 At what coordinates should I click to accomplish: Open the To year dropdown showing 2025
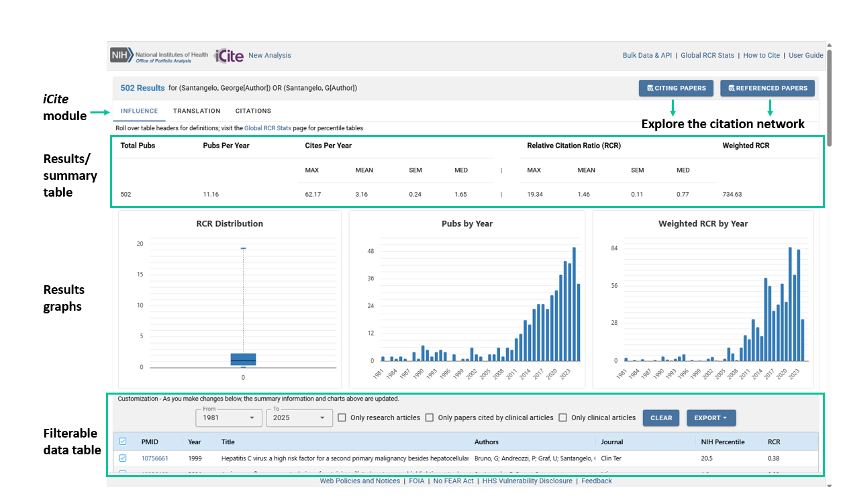(299, 417)
